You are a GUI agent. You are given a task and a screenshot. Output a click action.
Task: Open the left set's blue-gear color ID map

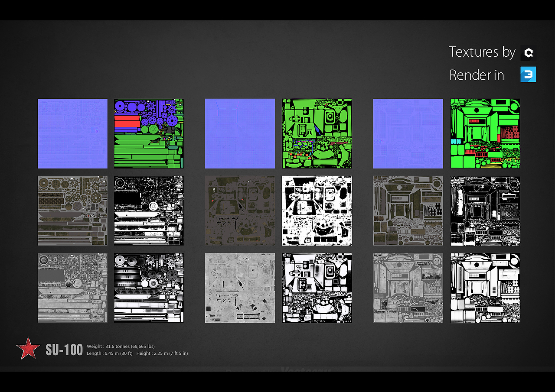tap(149, 133)
